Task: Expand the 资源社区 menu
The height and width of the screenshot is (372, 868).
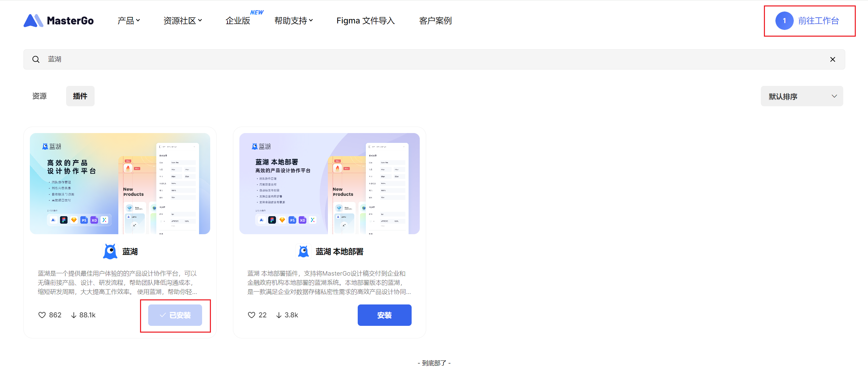Action: click(183, 21)
